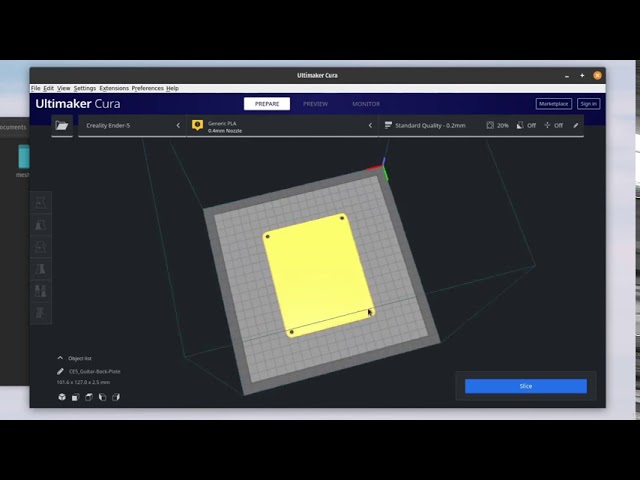Open the Help menu

tap(172, 88)
